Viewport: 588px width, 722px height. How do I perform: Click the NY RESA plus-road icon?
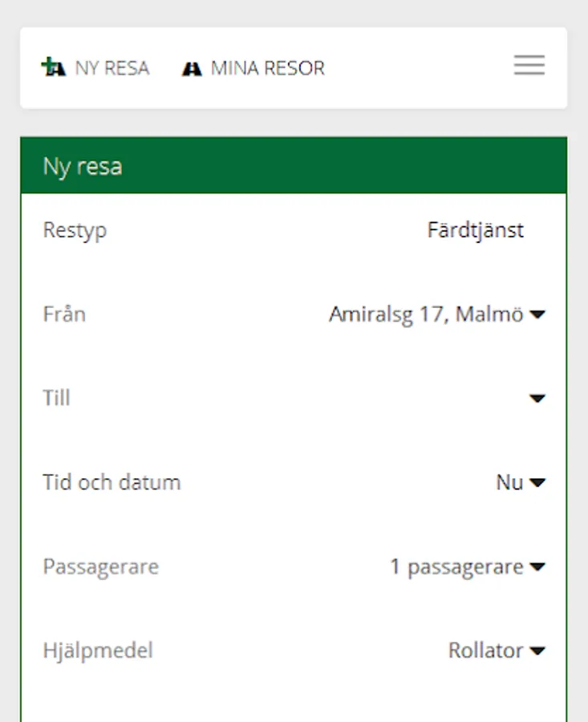click(54, 68)
